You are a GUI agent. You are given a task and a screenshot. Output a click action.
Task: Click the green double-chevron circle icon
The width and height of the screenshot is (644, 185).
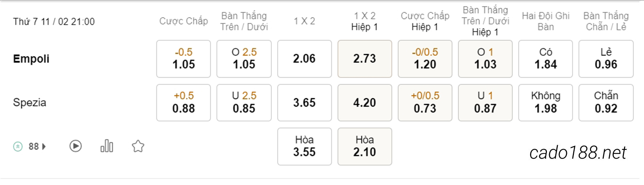coord(18,147)
